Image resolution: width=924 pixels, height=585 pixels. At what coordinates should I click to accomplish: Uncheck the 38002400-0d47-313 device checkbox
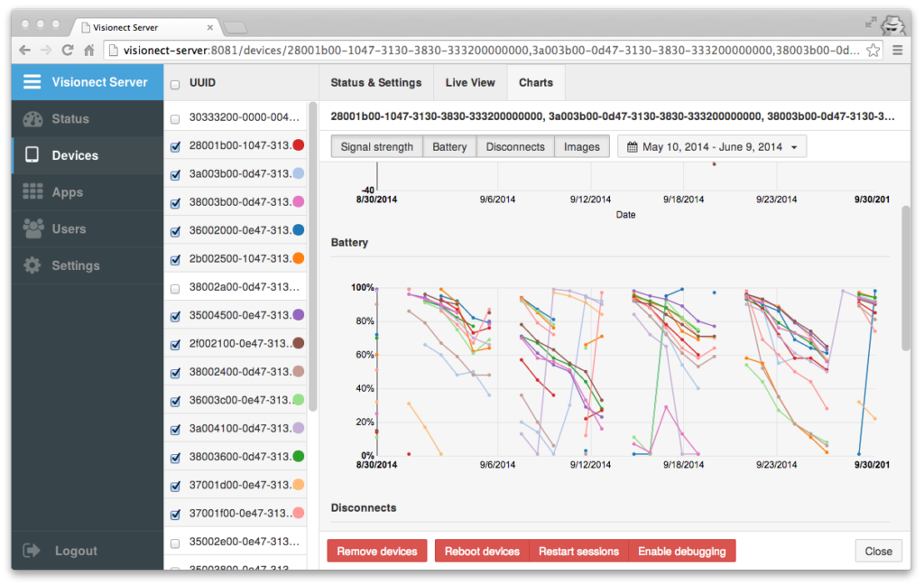[x=175, y=373]
